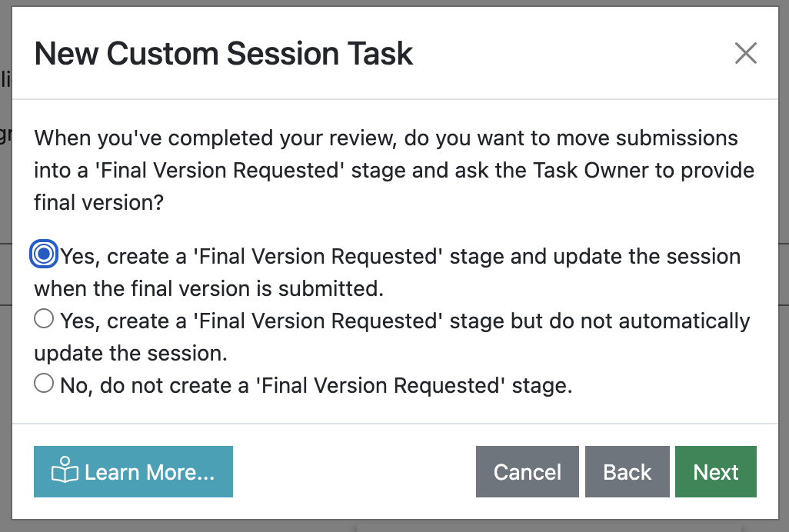
Task: Click the book icon beside Learn More
Action: (65, 472)
